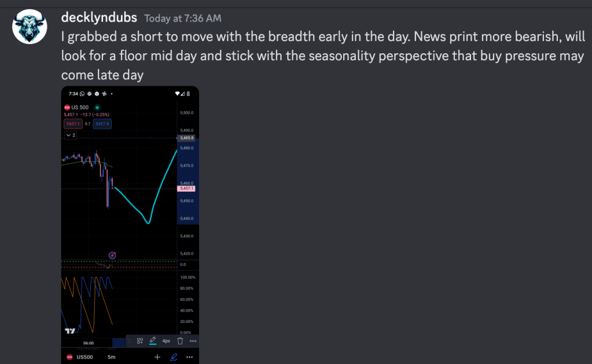
Task: Expand the collapsed indicators chevron labeled 2
Action: point(70,135)
